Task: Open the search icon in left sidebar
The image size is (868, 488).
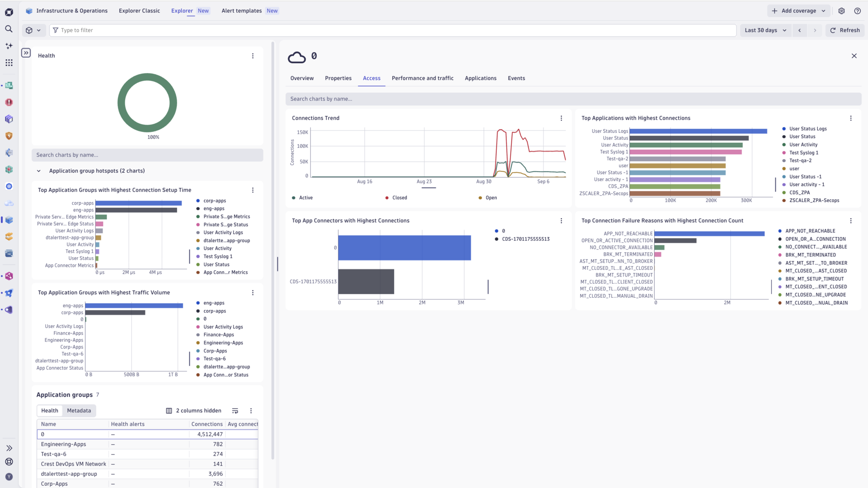Action: click(x=9, y=29)
